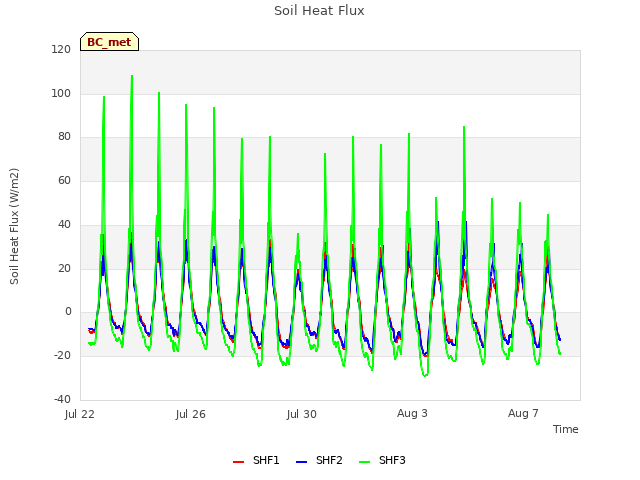Click the Jul 26 x-axis label
The image size is (640, 480).
[x=191, y=414]
